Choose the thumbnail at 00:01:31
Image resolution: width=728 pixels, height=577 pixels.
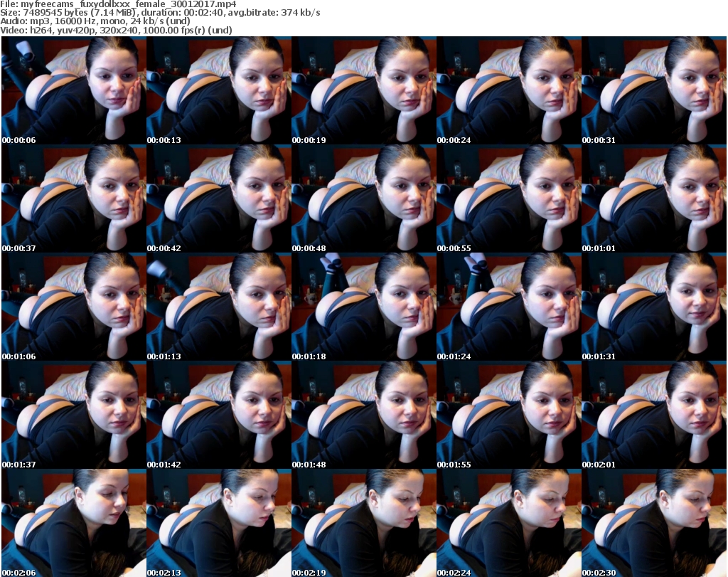[654, 307]
